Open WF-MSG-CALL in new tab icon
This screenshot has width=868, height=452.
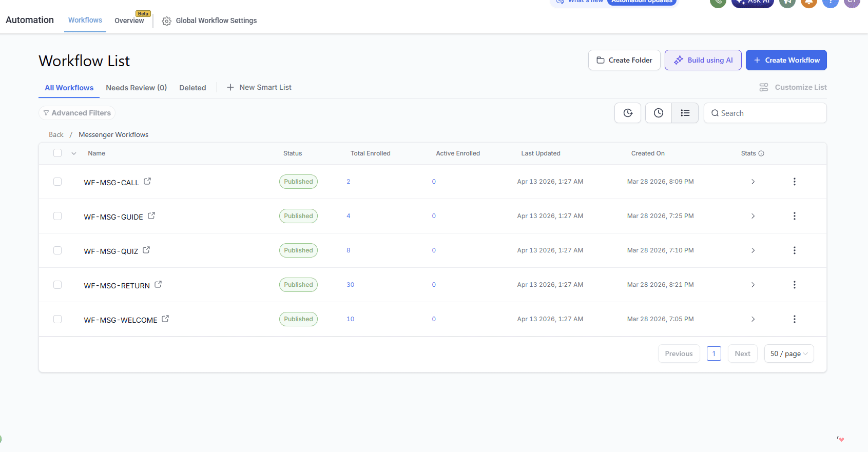(147, 181)
